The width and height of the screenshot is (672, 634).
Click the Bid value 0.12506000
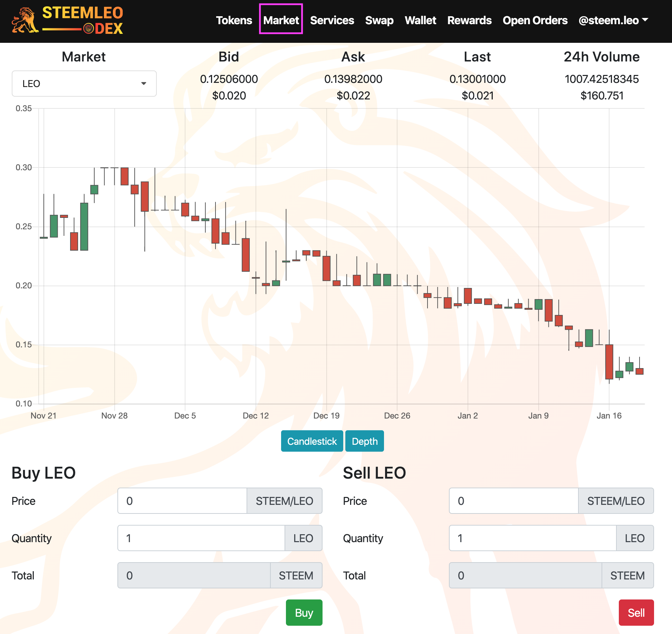tap(229, 79)
